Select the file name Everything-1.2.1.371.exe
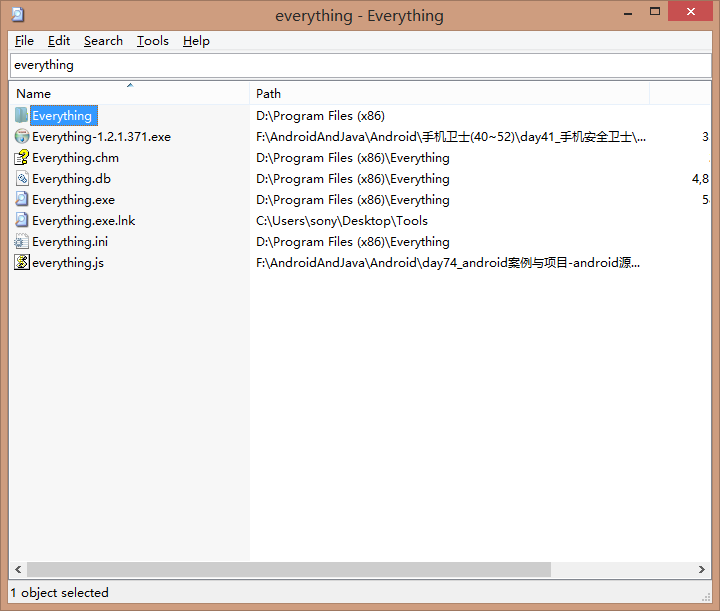Viewport: 720px width, 611px height. (x=101, y=137)
